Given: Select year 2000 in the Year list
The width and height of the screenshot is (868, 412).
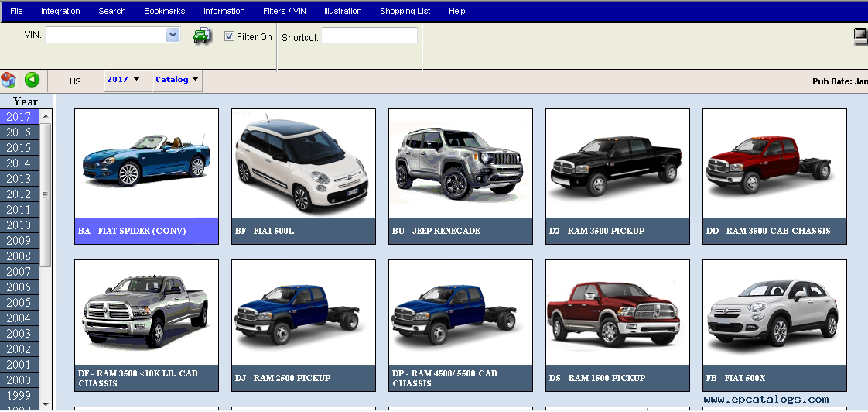Looking at the screenshot, I should coord(19,380).
